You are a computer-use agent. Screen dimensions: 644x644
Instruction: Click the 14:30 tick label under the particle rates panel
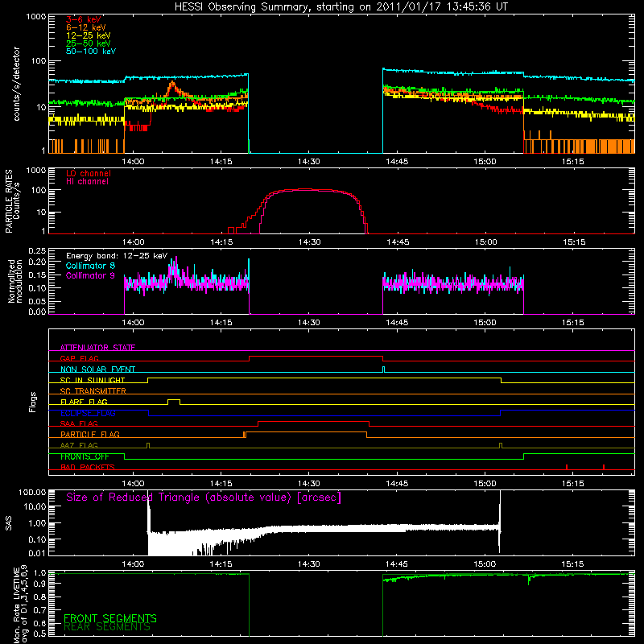click(x=309, y=242)
